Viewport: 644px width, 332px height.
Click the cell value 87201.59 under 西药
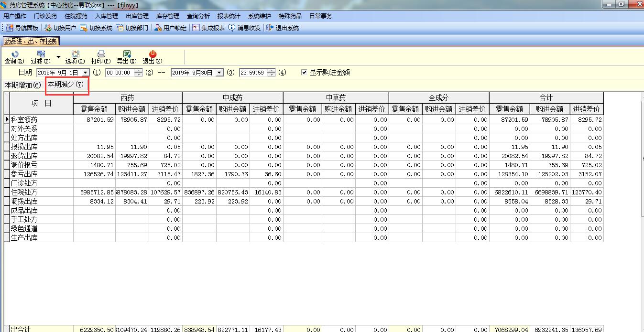click(94, 119)
